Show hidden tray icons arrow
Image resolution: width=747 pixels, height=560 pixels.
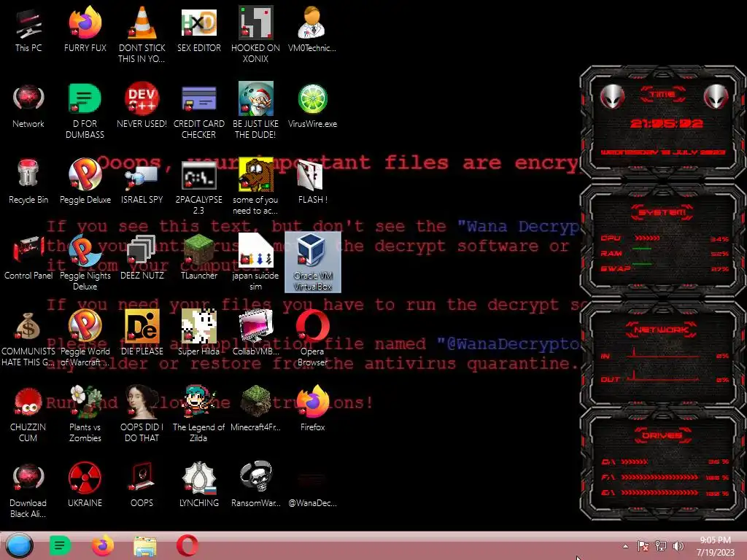point(625,546)
